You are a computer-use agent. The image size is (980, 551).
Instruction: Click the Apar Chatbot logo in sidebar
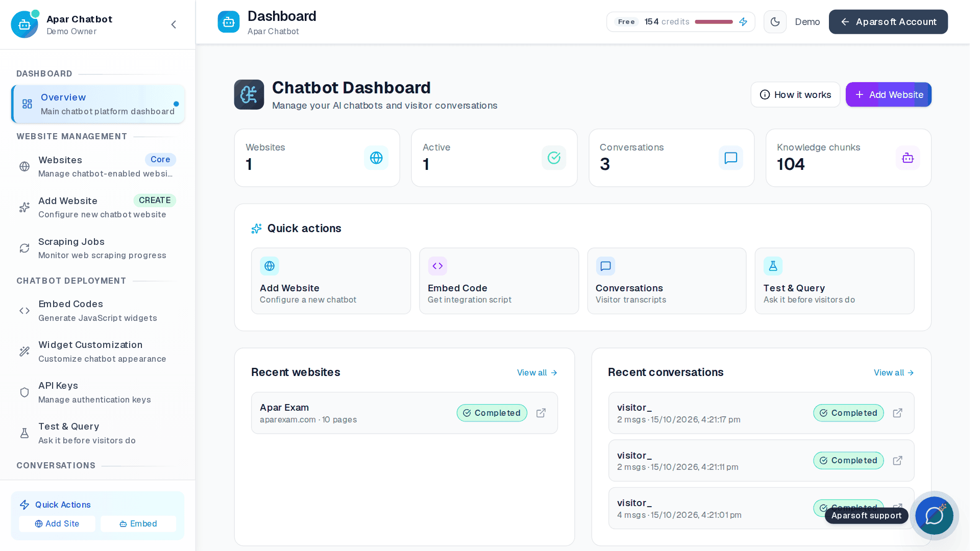[24, 24]
